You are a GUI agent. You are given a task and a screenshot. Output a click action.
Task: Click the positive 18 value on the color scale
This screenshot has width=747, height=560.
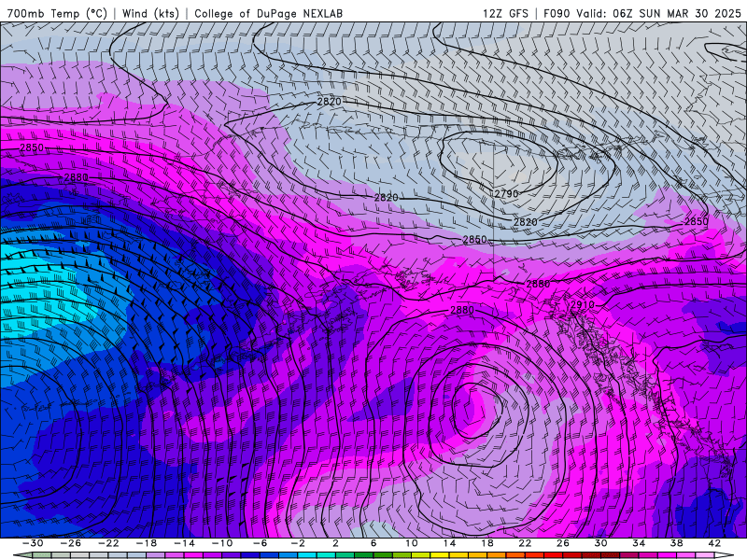(x=486, y=543)
